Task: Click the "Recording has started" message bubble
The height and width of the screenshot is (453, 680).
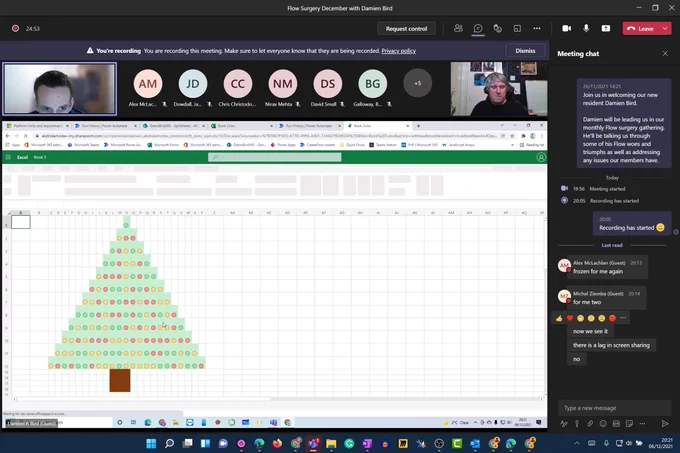Action: pyautogui.click(x=632, y=224)
